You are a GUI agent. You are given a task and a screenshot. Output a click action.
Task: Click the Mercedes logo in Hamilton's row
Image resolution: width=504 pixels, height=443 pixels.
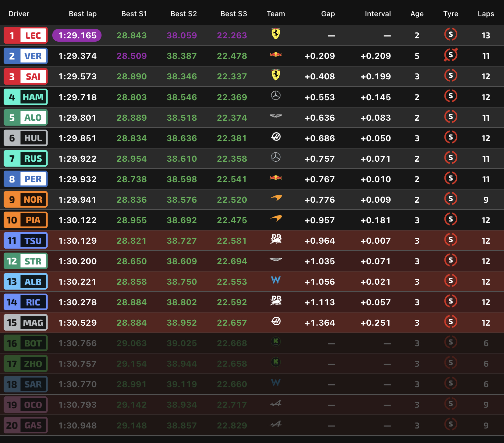coord(275,96)
